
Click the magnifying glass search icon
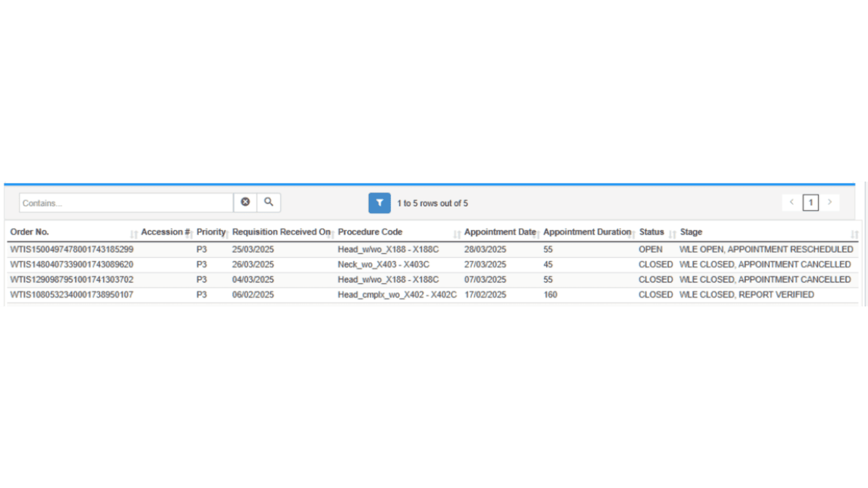[x=269, y=202]
